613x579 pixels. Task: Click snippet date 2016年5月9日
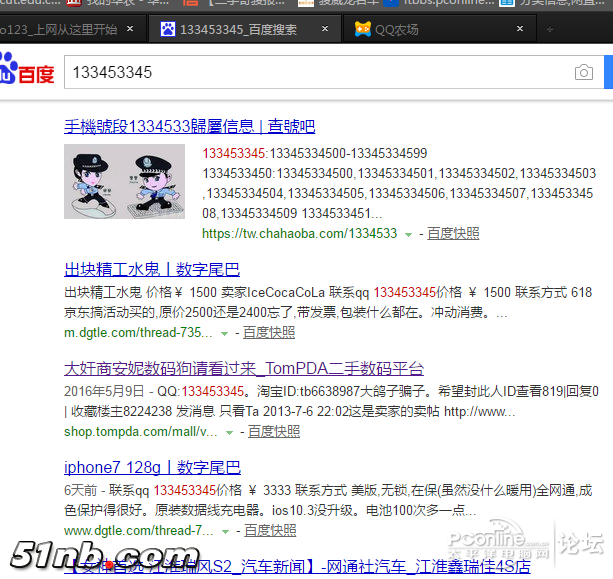[x=104, y=391]
